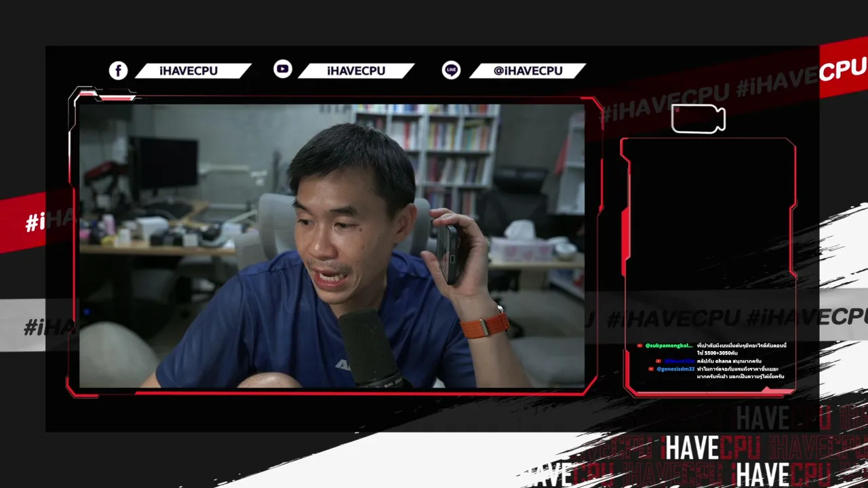Click the chat message containing 5500+3050
Image resolution: width=868 pixels, height=488 pixels.
[742, 350]
